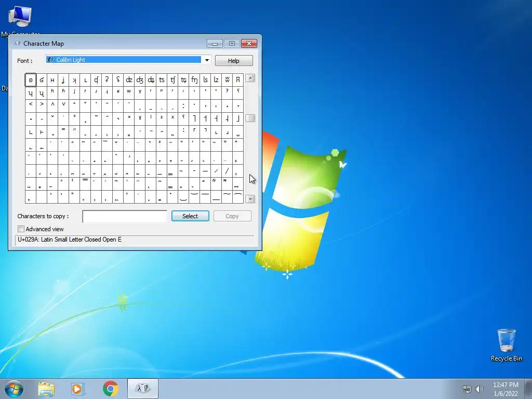This screenshot has width=532, height=399.
Task: Select the ts digraph glyph
Action: click(162, 80)
